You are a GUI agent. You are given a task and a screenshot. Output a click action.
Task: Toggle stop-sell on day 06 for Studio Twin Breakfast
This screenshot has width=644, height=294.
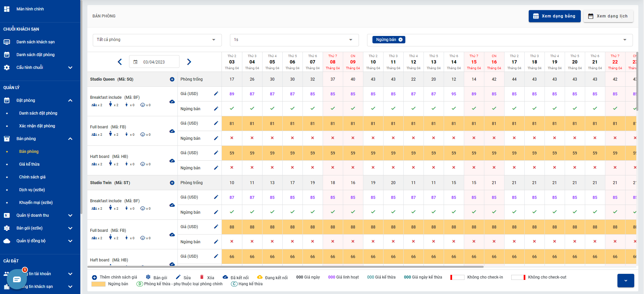[x=292, y=212]
